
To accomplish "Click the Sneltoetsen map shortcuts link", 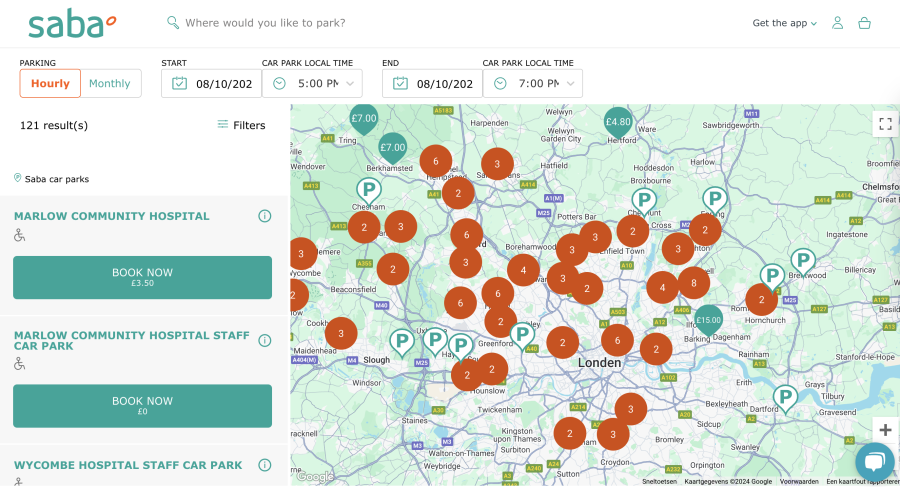I will pos(659,482).
